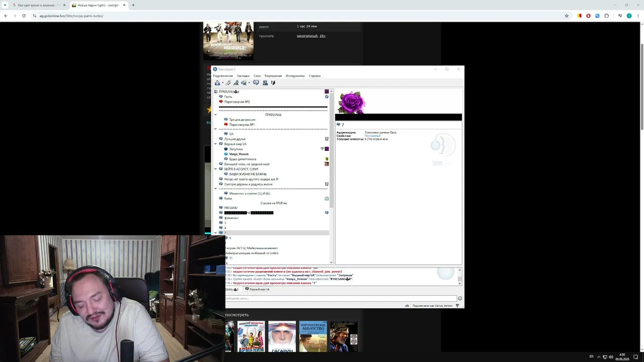The height and width of the screenshot is (362, 644).
Task: Switch to the Водный мир UA chat tab
Action: (x=257, y=289)
